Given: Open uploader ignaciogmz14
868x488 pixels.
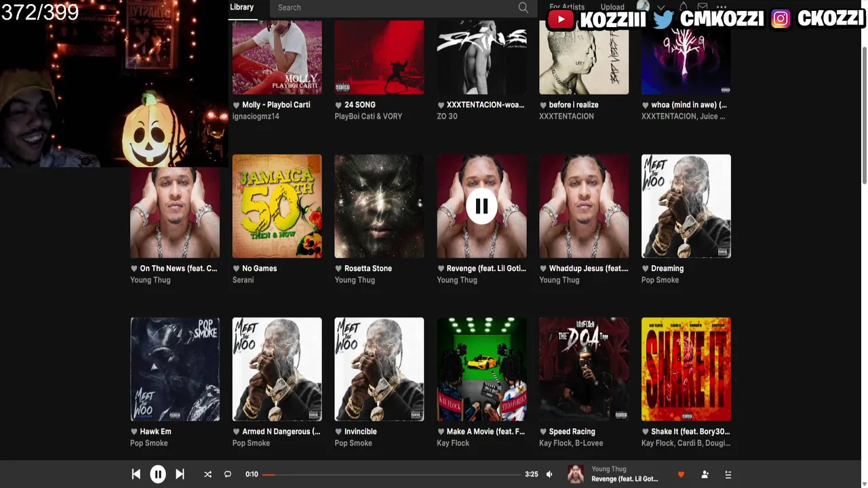Looking at the screenshot, I should [x=256, y=117].
